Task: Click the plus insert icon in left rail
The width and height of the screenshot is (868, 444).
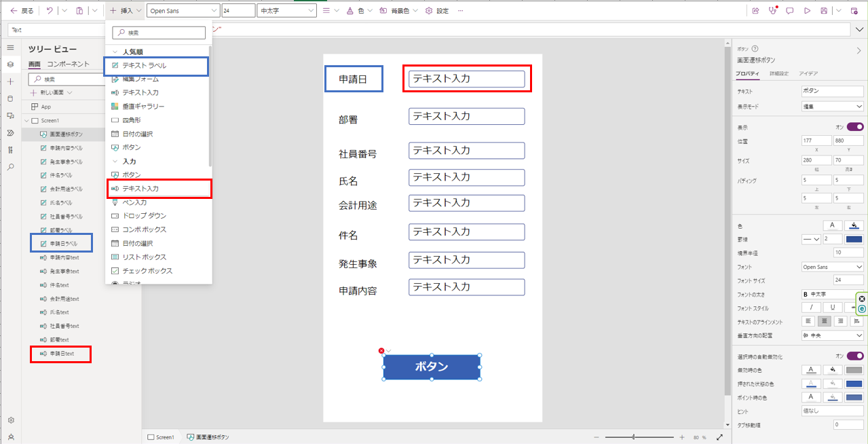Action: 10,81
